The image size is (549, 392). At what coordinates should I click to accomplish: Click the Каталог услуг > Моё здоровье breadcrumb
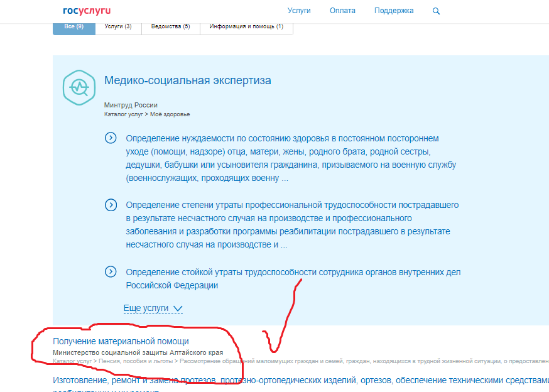coord(147,114)
